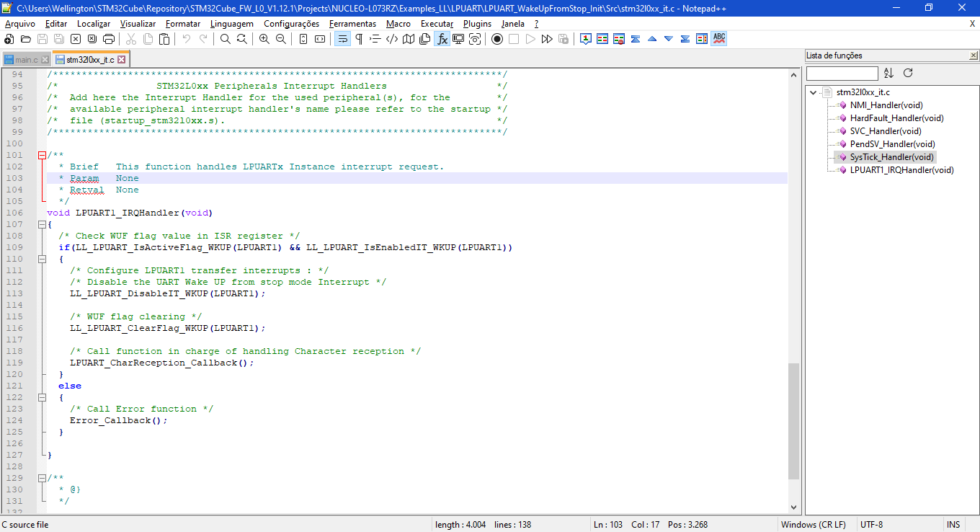Click the editor vertical scrollbar thumb
The width and height of the screenshot is (980, 532).
point(793,421)
